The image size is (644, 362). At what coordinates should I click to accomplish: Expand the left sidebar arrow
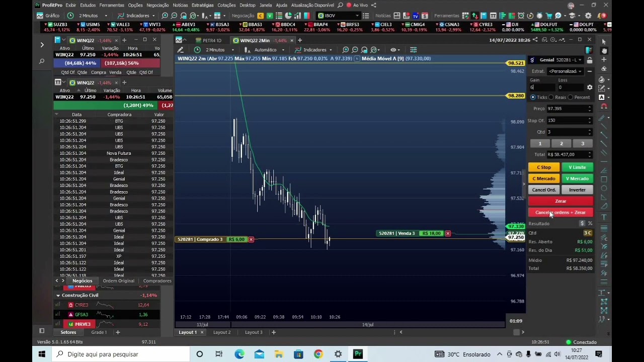(42, 45)
